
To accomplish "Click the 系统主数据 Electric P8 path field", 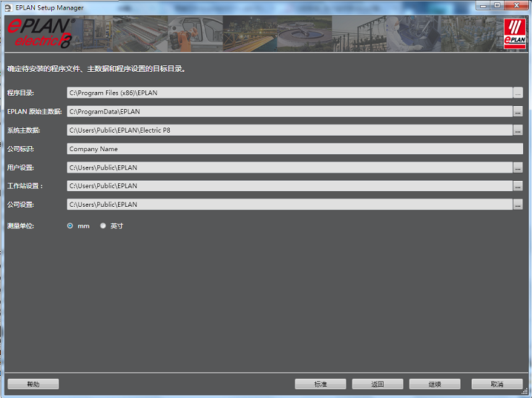I will coord(289,130).
